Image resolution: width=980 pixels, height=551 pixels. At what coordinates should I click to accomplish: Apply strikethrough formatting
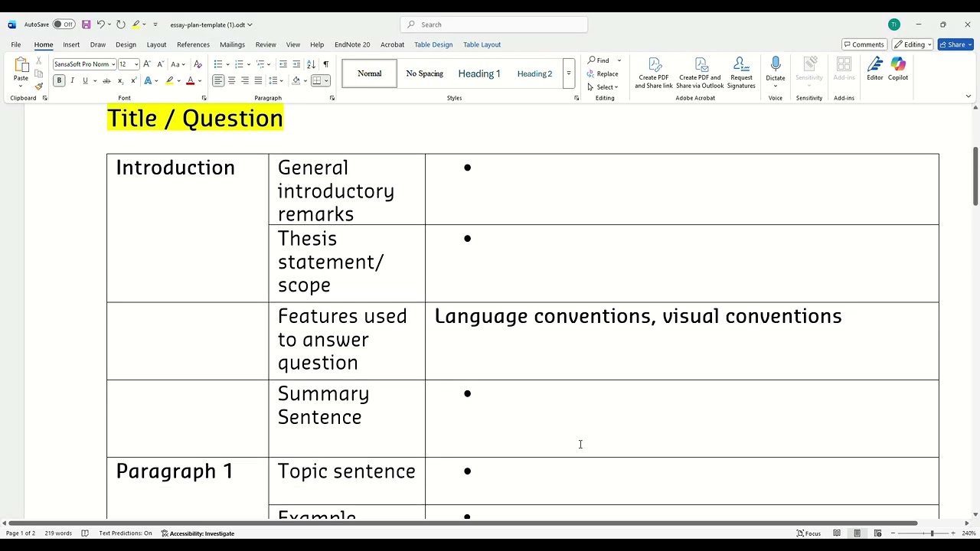(x=106, y=80)
